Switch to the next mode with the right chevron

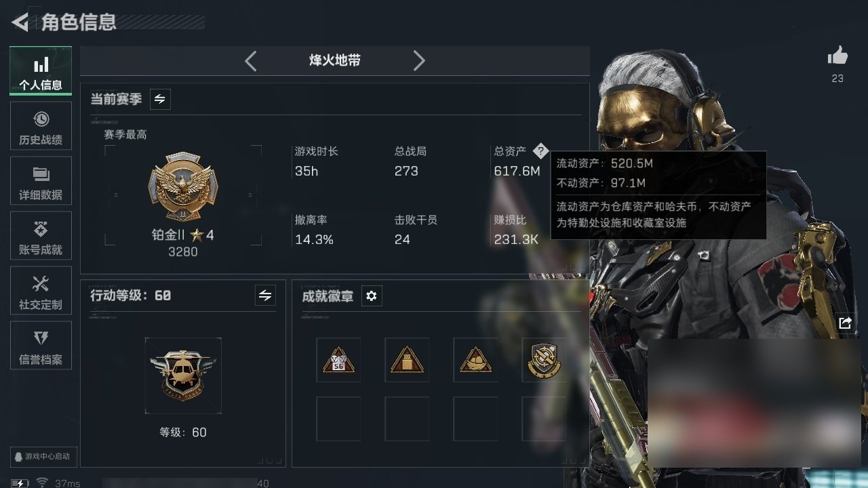(419, 61)
